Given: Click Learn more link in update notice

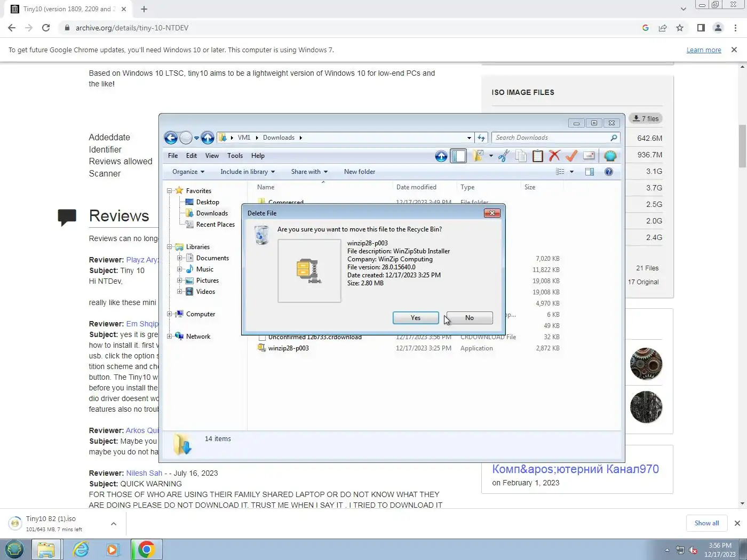Looking at the screenshot, I should [704, 50].
